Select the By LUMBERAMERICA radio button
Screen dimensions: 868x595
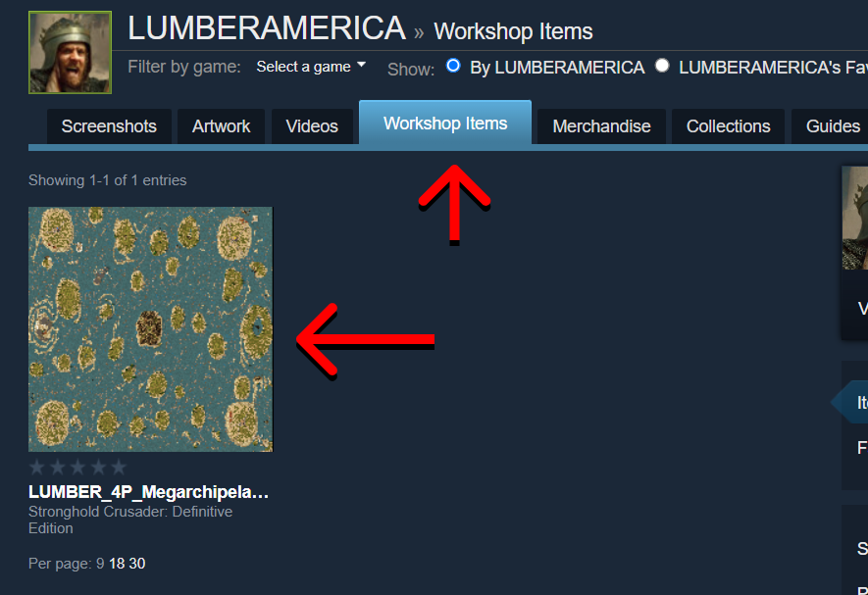point(453,66)
